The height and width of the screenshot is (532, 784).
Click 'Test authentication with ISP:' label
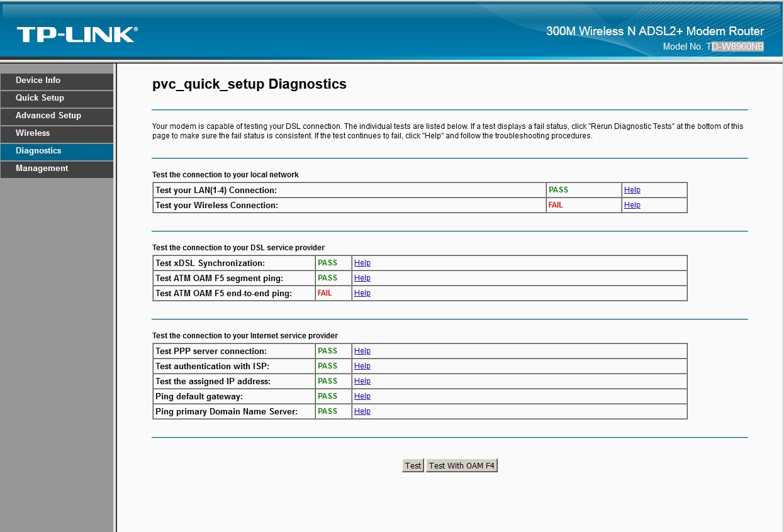pyautogui.click(x=212, y=366)
